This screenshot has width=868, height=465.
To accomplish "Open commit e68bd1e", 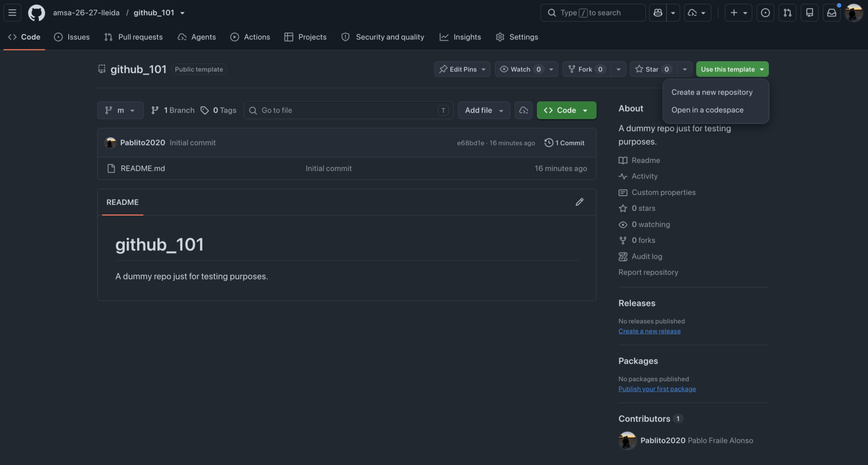I will [x=470, y=143].
